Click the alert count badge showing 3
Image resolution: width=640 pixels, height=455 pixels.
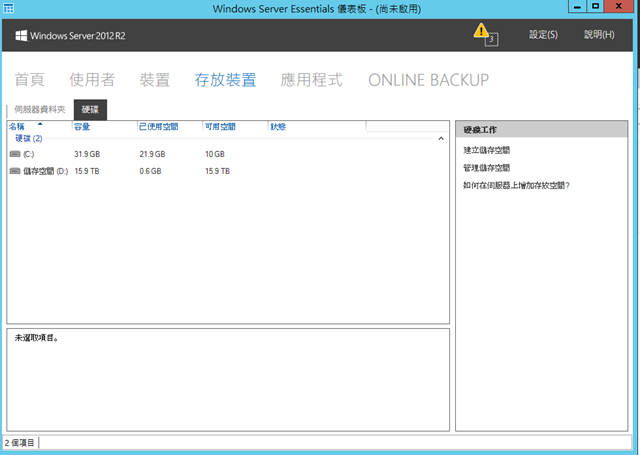coord(491,39)
